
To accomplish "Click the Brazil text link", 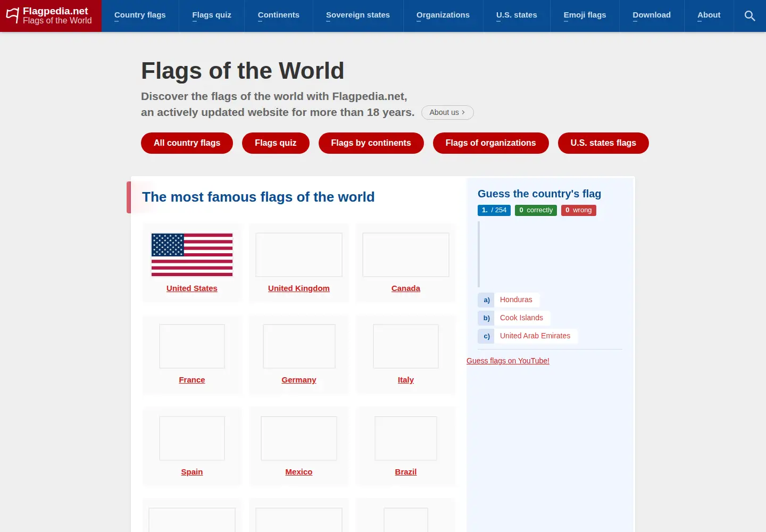I will [406, 472].
